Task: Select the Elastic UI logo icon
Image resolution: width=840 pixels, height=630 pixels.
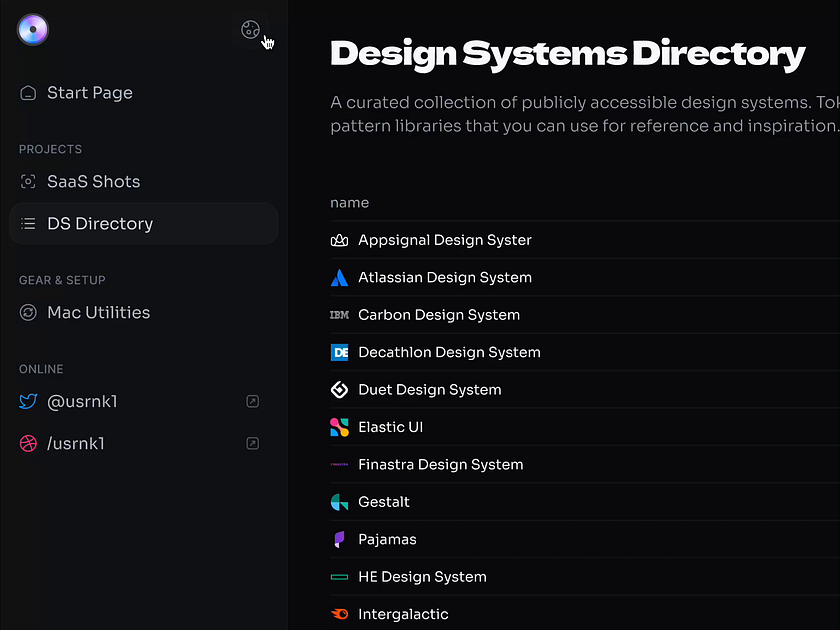Action: click(x=339, y=426)
